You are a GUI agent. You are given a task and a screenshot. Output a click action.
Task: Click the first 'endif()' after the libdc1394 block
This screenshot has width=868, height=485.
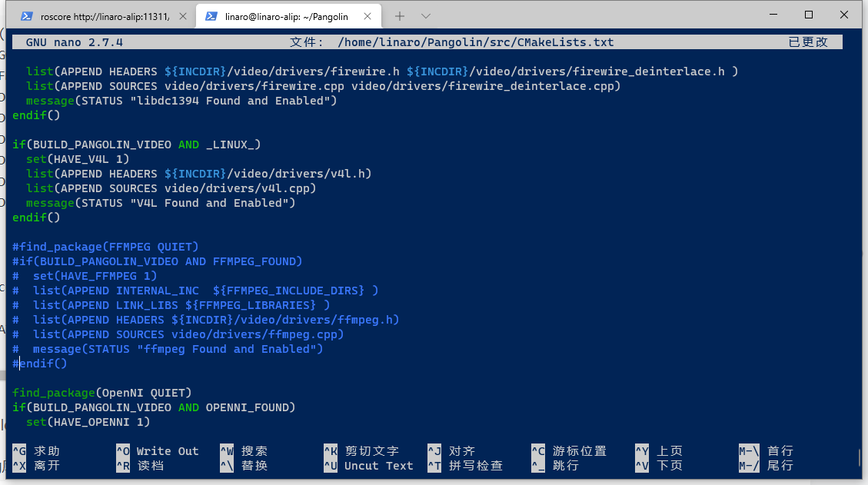36,115
